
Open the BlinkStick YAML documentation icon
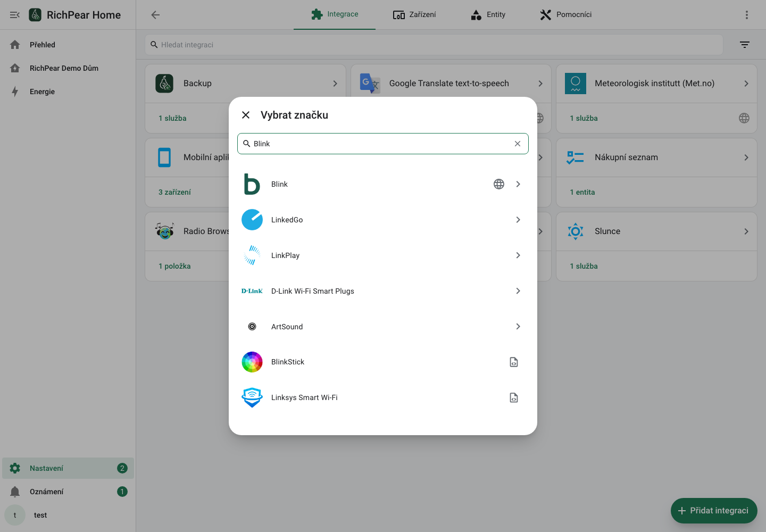coord(514,362)
